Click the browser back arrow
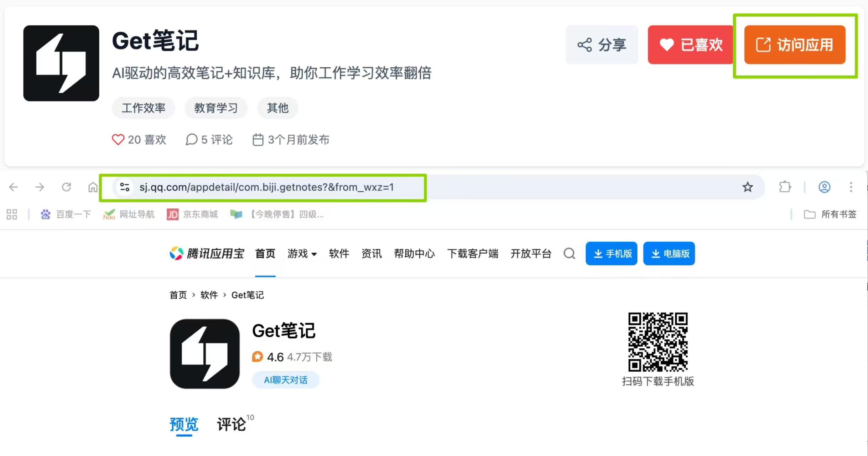Viewport: 868px width, 456px height. coord(14,187)
